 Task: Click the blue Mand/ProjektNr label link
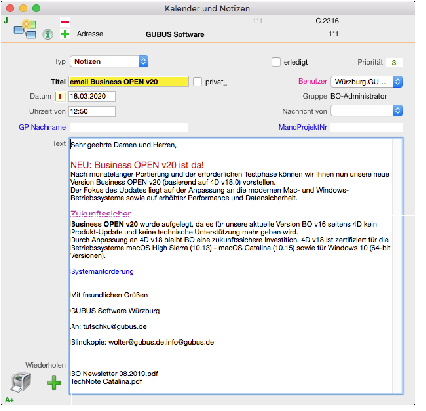[303, 127]
